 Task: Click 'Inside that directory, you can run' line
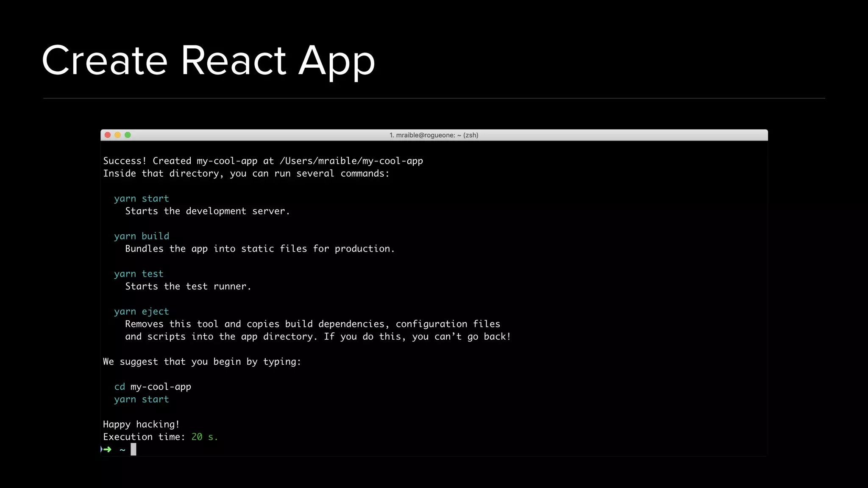(x=246, y=174)
